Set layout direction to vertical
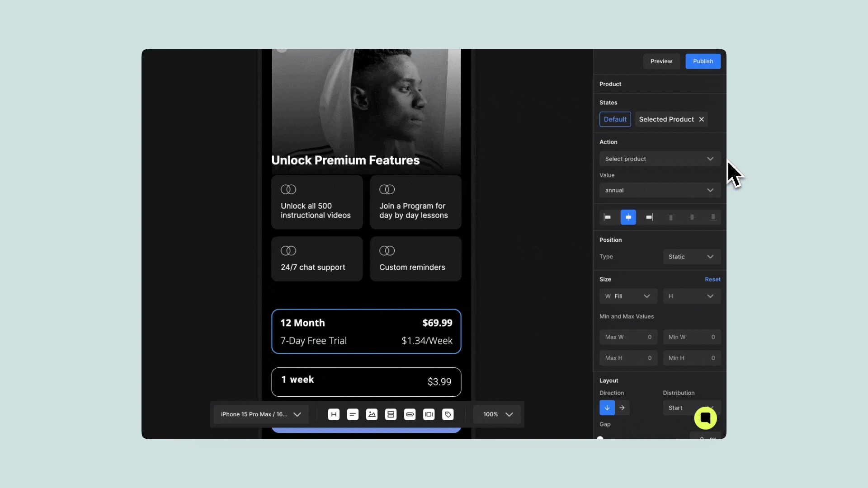 607,408
